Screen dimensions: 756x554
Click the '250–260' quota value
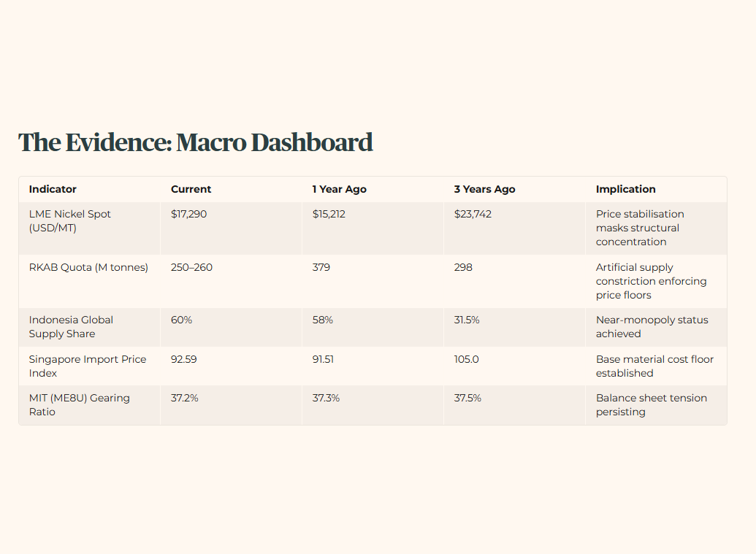[191, 267]
